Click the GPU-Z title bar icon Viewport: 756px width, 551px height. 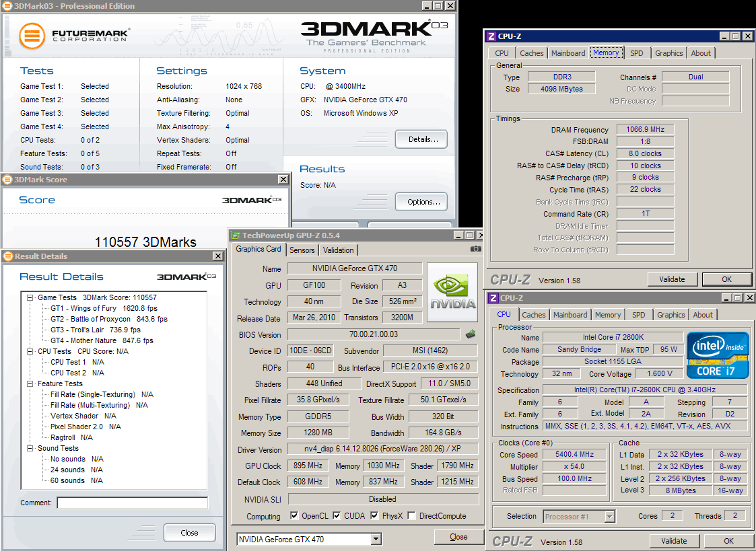(x=236, y=235)
